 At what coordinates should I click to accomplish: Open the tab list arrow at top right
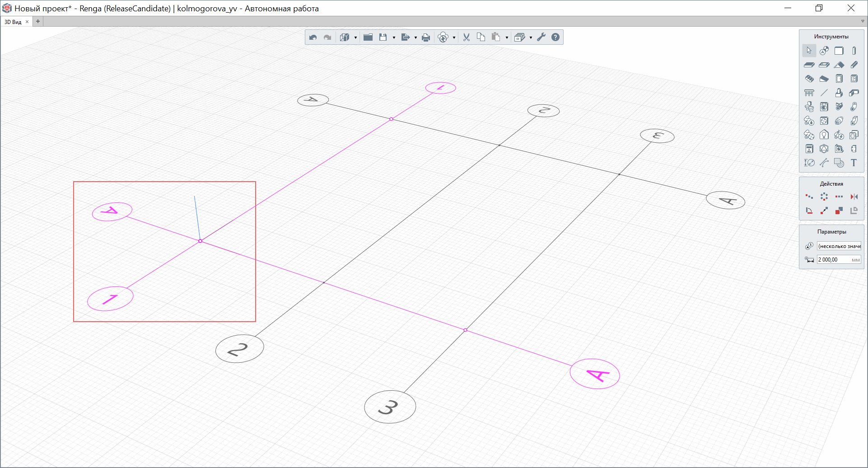point(862,21)
